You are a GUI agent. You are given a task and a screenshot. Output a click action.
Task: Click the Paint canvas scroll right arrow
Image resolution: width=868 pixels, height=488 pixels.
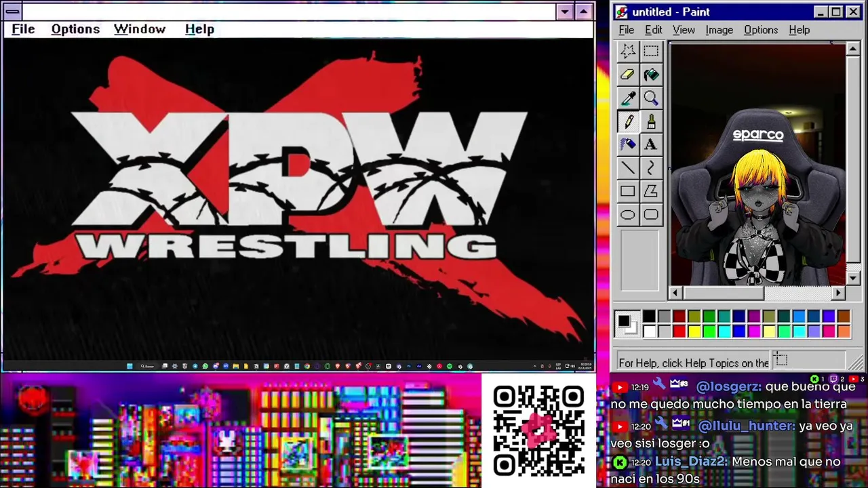point(839,293)
